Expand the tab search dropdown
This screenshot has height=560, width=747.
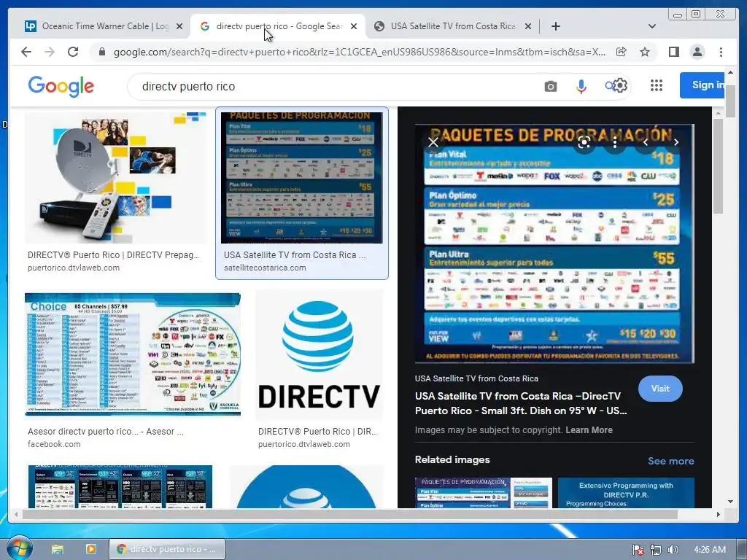pyautogui.click(x=652, y=26)
